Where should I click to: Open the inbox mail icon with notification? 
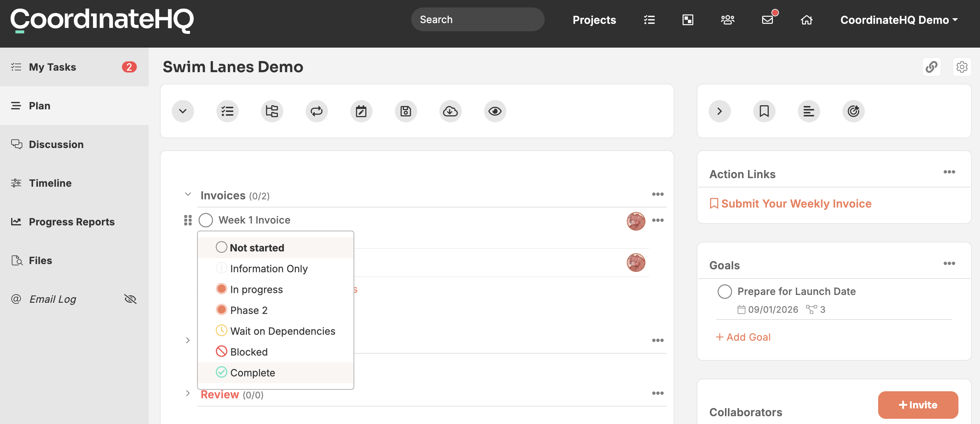tap(768, 19)
